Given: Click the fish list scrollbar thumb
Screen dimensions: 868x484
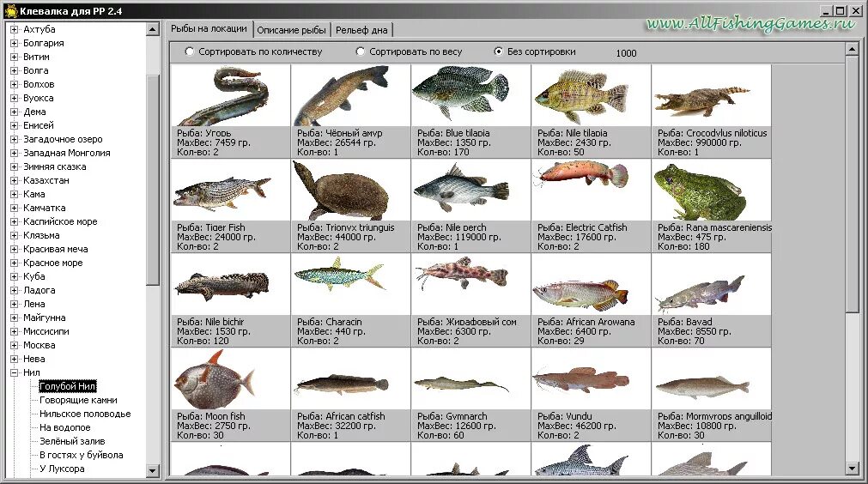Looking at the screenshot, I should 853,185.
